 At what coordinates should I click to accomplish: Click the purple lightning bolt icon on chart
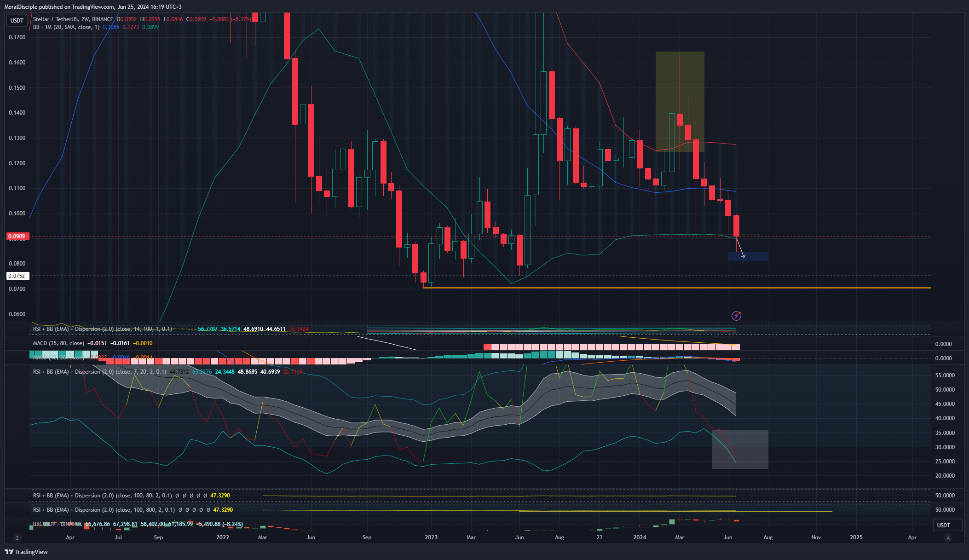[736, 316]
